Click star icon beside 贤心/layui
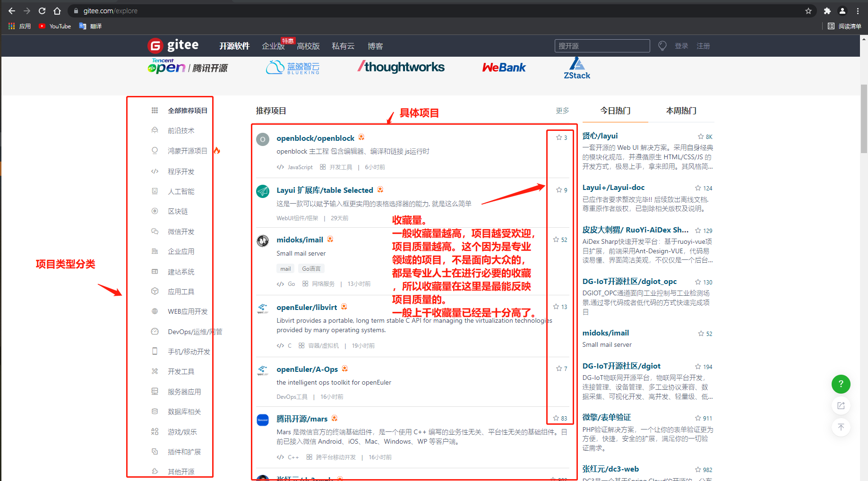Image resolution: width=868 pixels, height=481 pixels. tap(701, 137)
